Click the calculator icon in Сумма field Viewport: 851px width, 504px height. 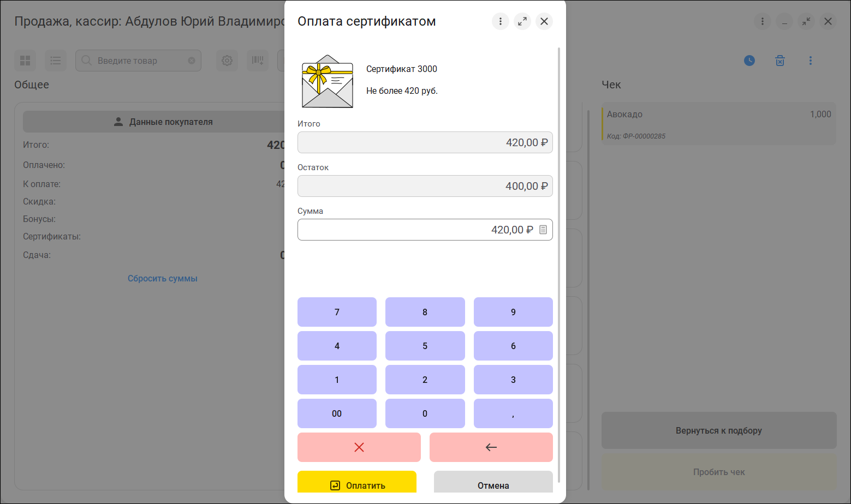[543, 230]
